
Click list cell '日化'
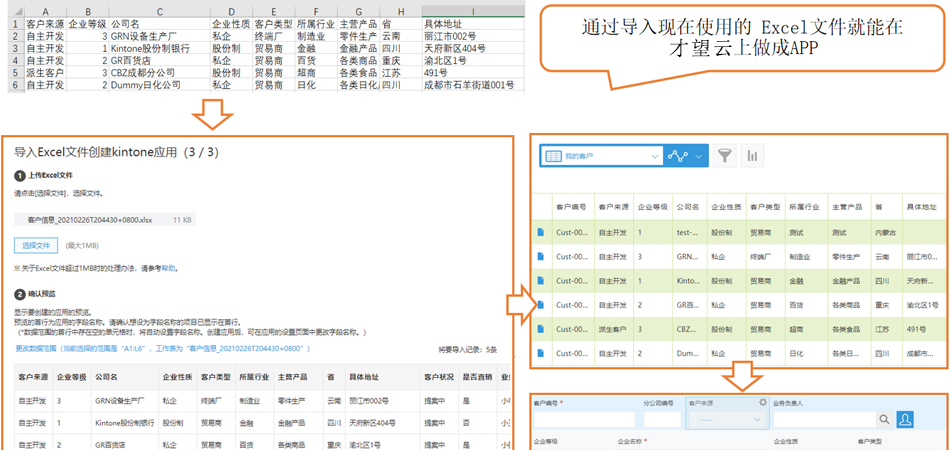796,353
